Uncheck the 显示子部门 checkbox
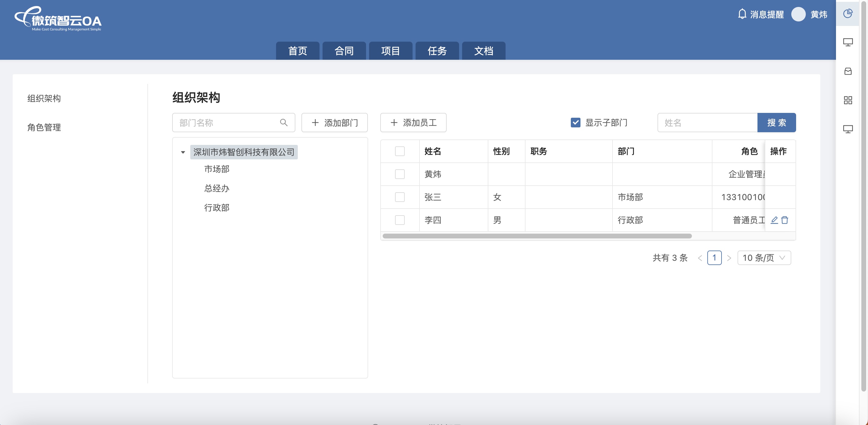This screenshot has height=425, width=868. [x=576, y=123]
